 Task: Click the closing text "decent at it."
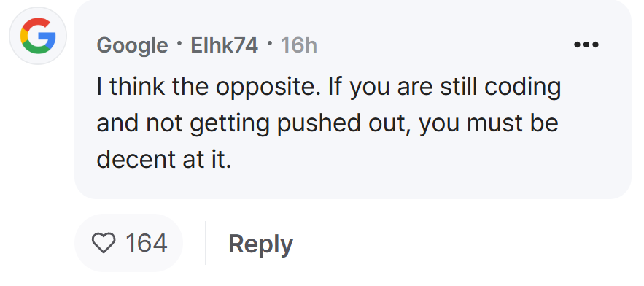[164, 158]
